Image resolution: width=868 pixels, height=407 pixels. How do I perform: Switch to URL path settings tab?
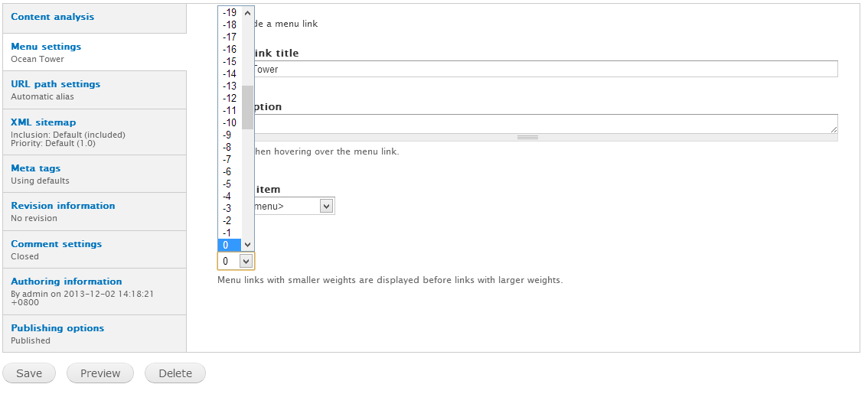pos(55,84)
